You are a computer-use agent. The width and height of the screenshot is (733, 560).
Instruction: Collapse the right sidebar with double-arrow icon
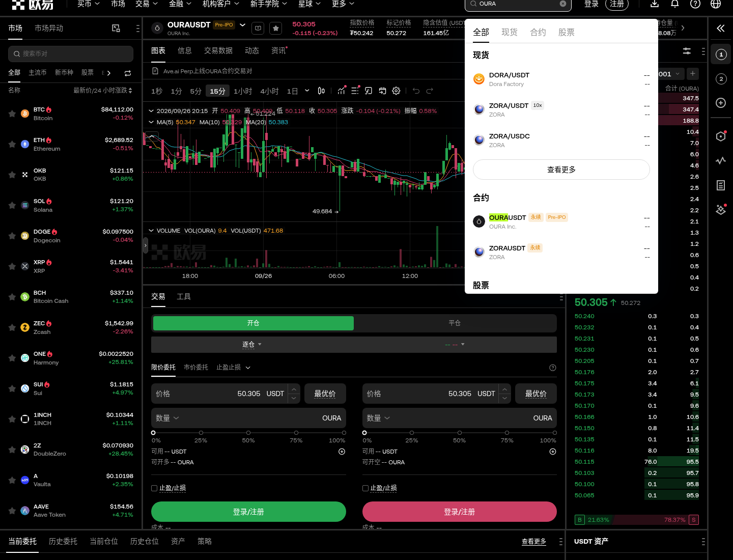721,28
